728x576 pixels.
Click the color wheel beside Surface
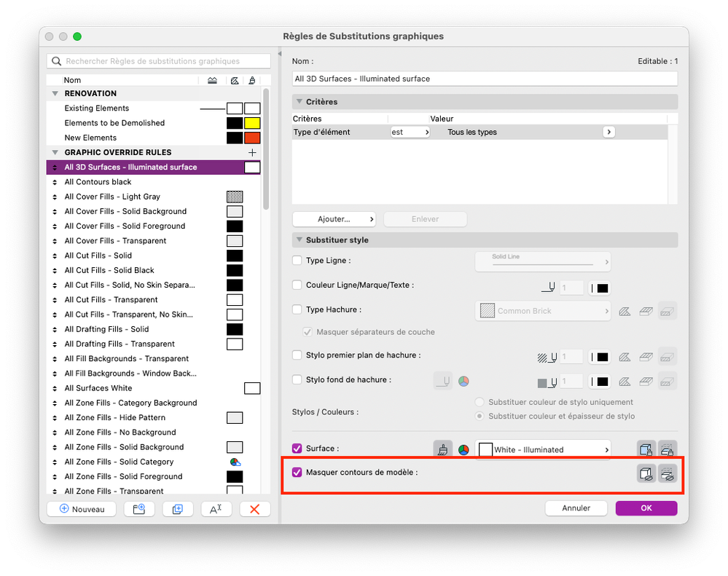[463, 450]
